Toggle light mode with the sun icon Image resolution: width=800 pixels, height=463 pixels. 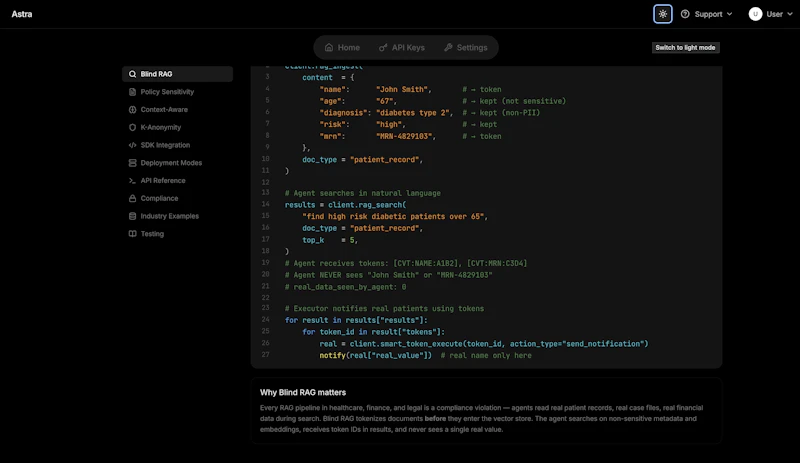[x=662, y=14]
